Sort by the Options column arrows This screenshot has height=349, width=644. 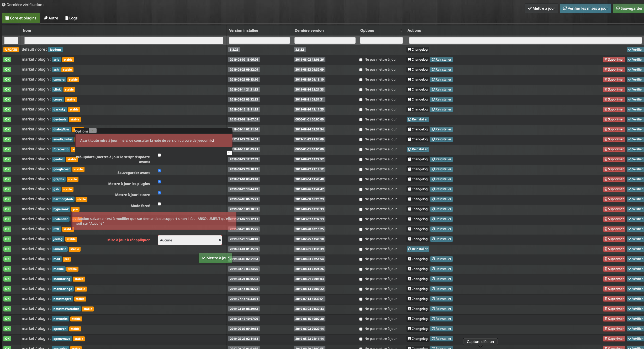[401, 31]
